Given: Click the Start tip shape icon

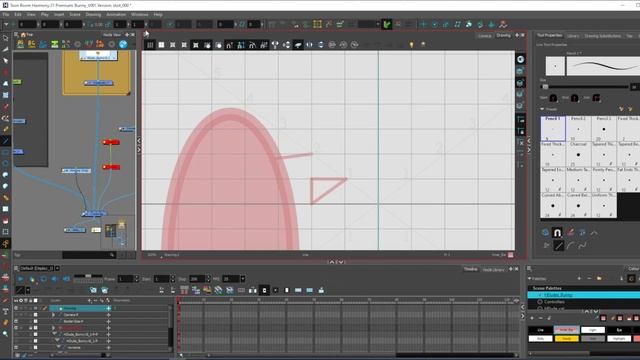Looking at the screenshot, I should click(x=553, y=98).
